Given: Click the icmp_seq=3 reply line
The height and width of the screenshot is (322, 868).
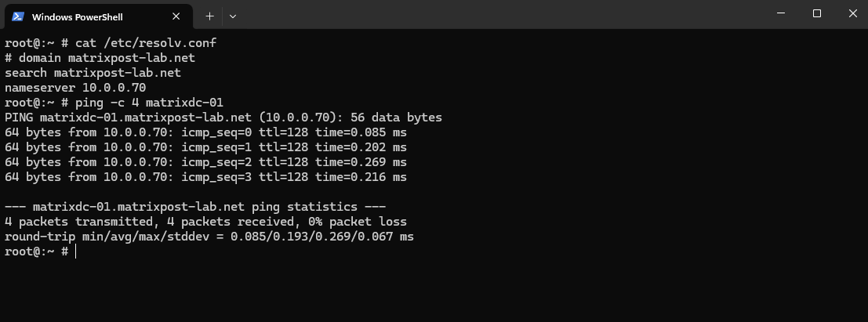Looking at the screenshot, I should (206, 177).
